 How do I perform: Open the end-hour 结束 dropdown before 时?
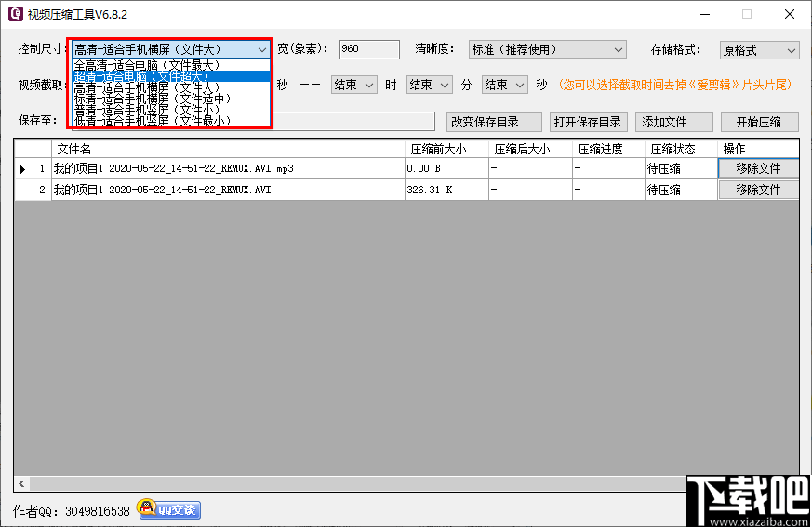click(353, 85)
